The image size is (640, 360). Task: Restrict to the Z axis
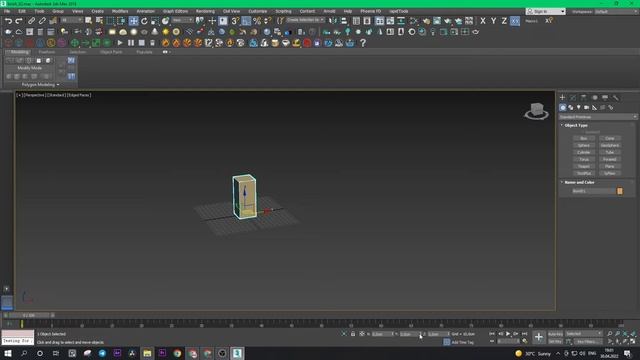(x=504, y=21)
